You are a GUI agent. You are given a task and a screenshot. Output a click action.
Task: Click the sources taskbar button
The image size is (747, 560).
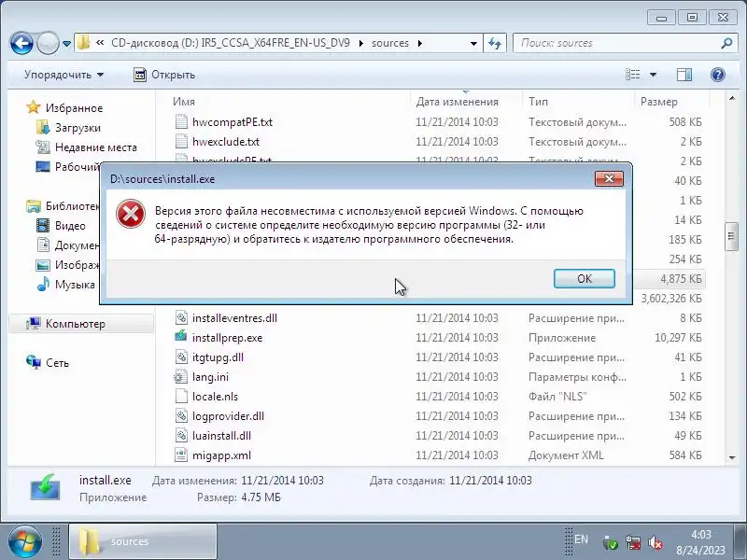tap(143, 541)
